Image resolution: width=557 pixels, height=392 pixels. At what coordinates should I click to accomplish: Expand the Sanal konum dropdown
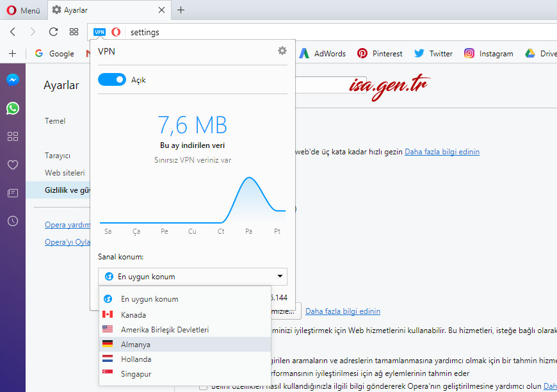point(193,277)
